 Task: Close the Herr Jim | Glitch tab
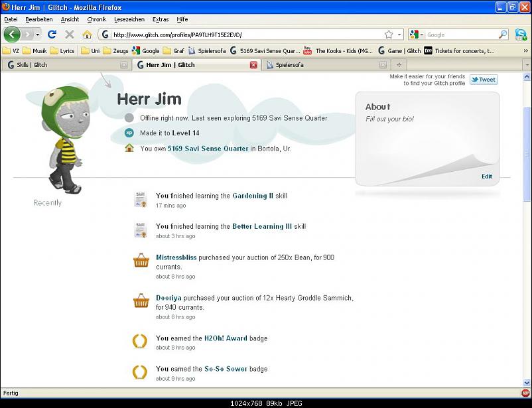point(253,65)
